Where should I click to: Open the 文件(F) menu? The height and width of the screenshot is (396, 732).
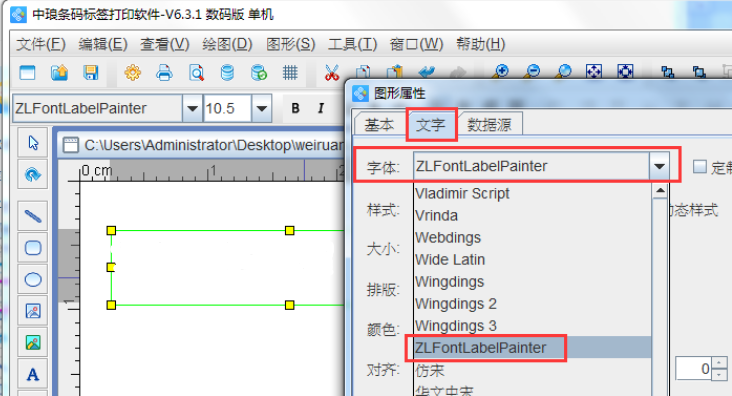[41, 44]
